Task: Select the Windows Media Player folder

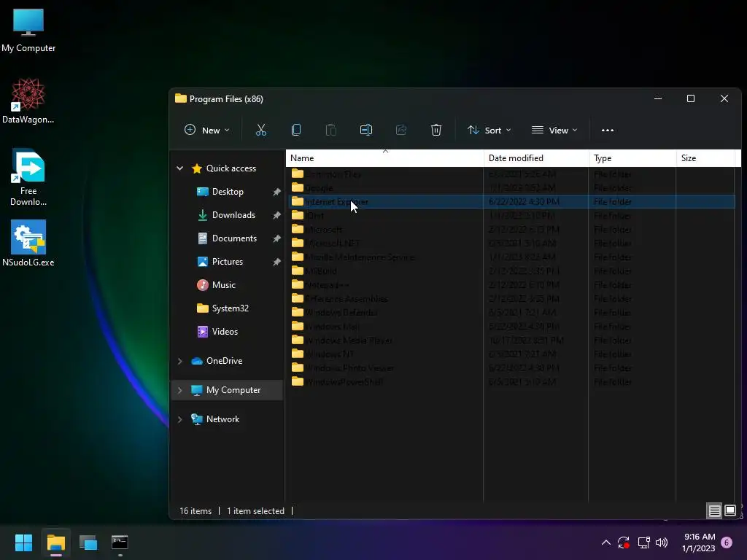Action: point(511,341)
